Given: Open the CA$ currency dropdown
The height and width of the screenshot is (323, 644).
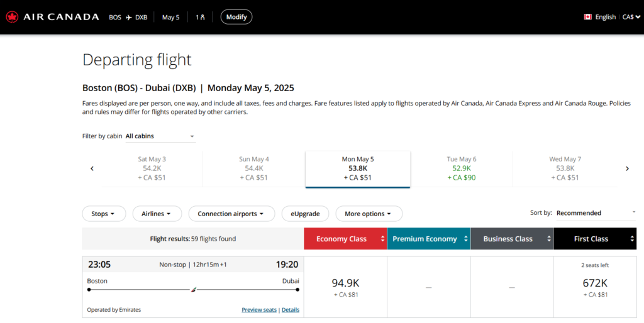Looking at the screenshot, I should point(631,17).
